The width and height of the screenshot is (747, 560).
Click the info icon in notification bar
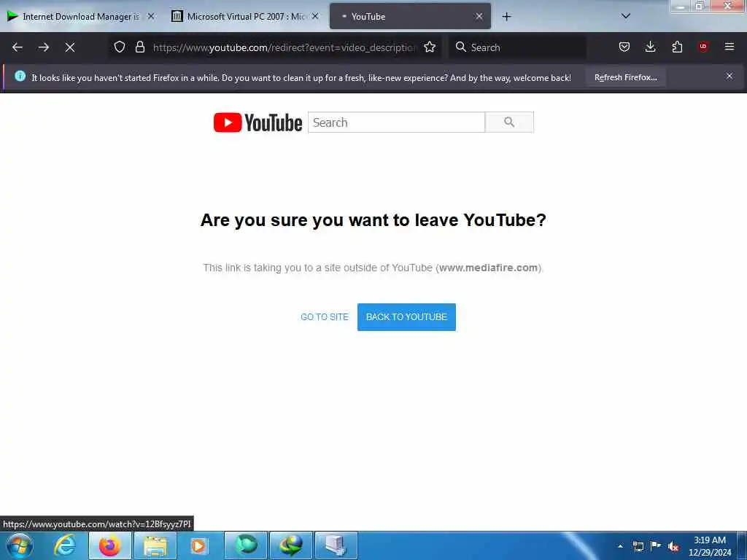(20, 76)
